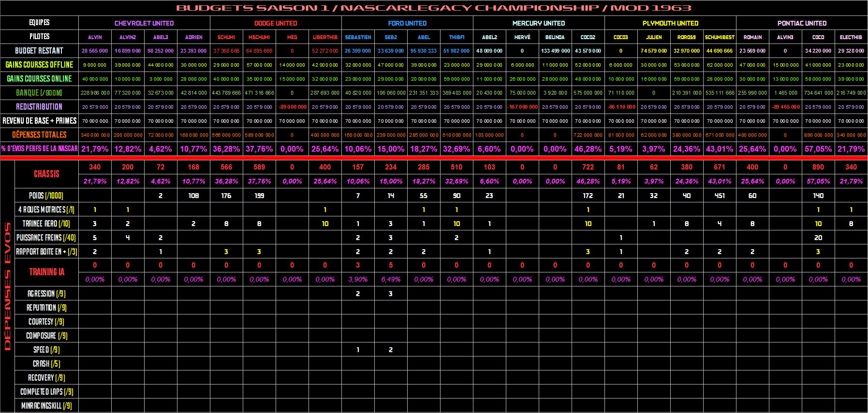
Task: Select the spreadsheet title Budgets Saison 1
Action: pos(434,8)
